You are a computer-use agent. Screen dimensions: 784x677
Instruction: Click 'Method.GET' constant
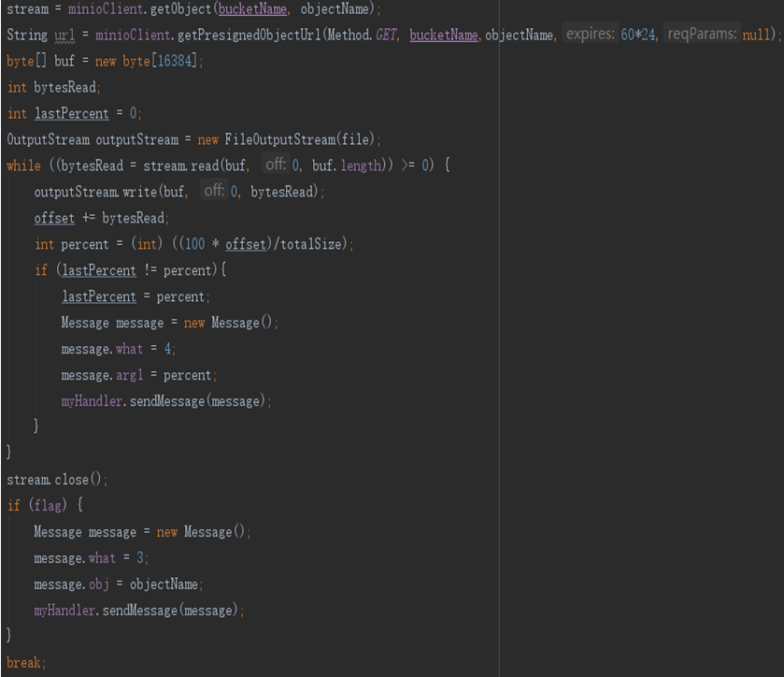click(362, 35)
